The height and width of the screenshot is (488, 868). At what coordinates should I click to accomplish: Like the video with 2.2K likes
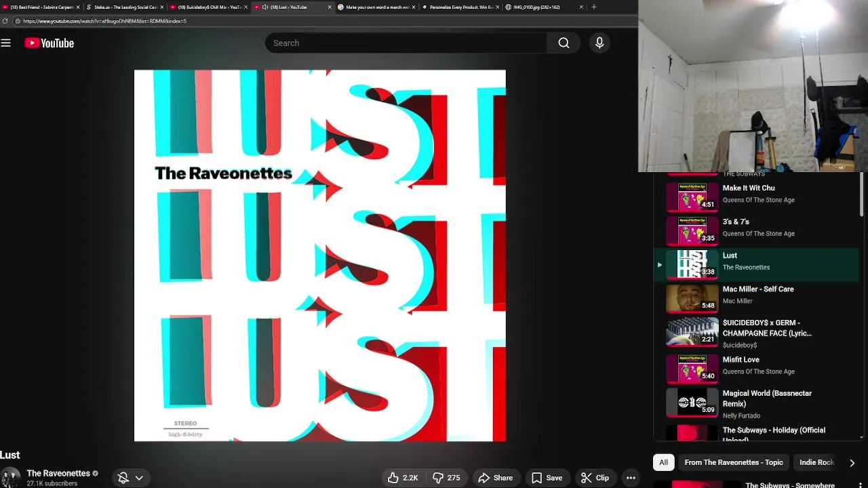403,478
